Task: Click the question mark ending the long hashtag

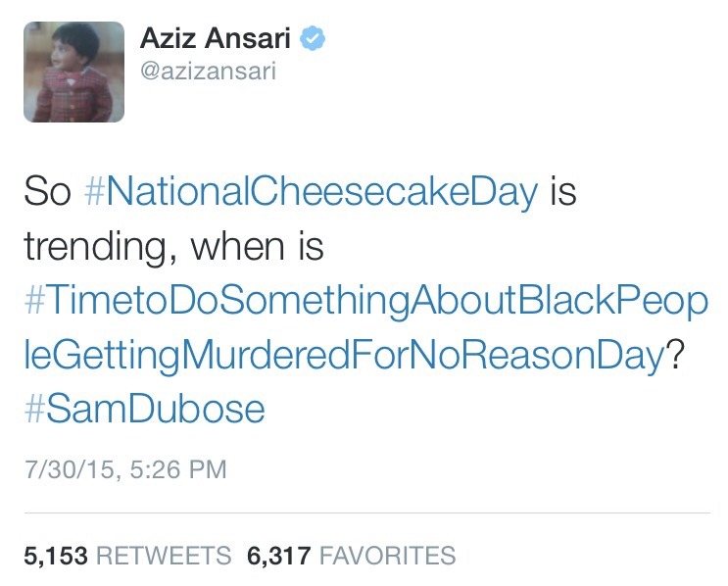Action: (x=674, y=354)
